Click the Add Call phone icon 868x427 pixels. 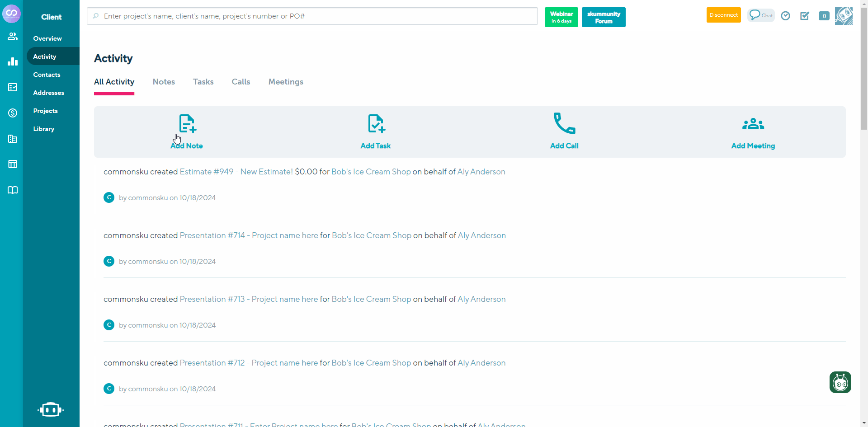coord(564,124)
